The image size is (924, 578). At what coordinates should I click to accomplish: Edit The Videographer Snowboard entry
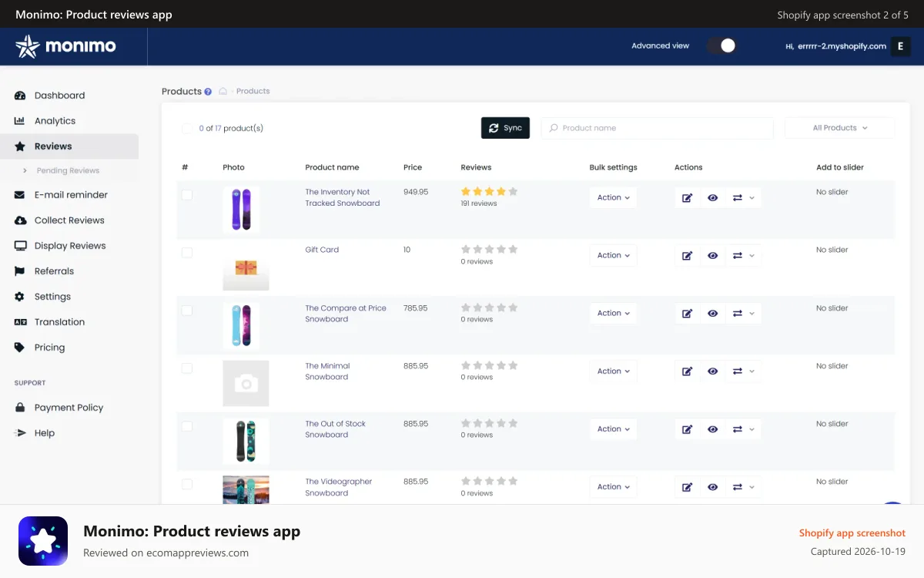click(x=688, y=487)
